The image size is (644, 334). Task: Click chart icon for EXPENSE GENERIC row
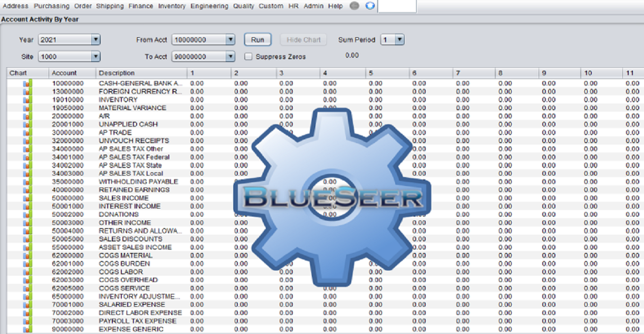(27, 329)
